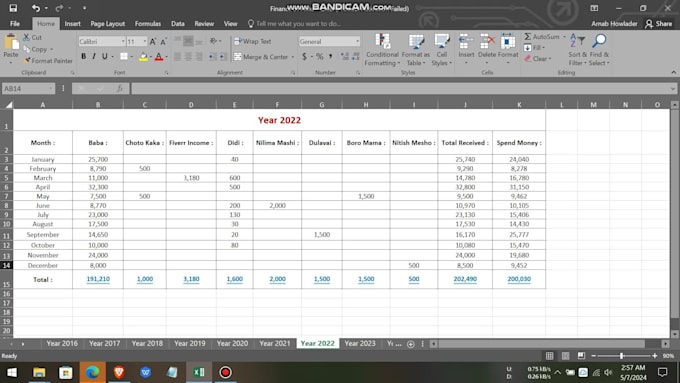The height and width of the screenshot is (383, 680).
Task: Expand the formula bar
Action: coord(672,88)
